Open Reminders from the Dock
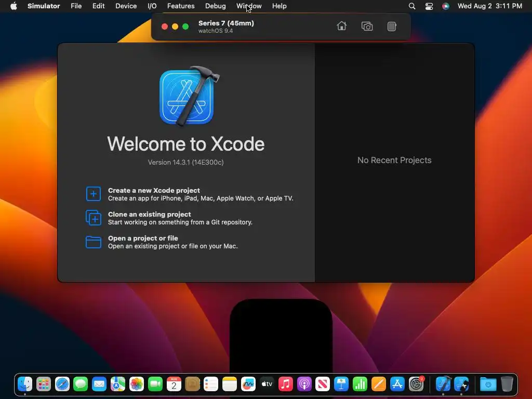532x399 pixels. pyautogui.click(x=211, y=384)
